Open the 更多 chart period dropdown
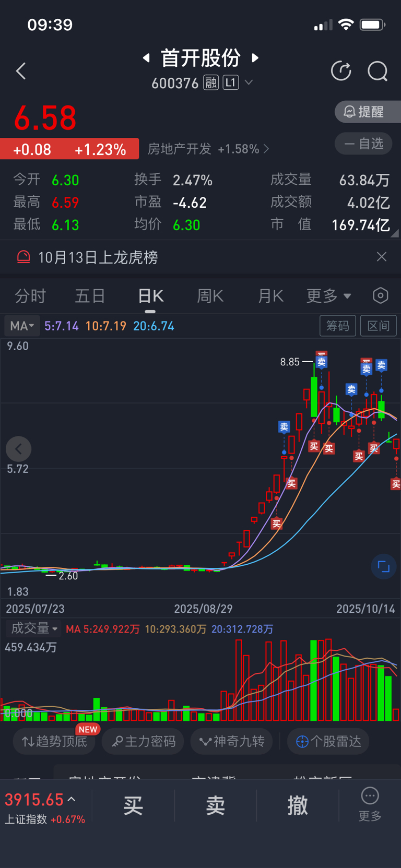The image size is (401, 868). [x=328, y=296]
